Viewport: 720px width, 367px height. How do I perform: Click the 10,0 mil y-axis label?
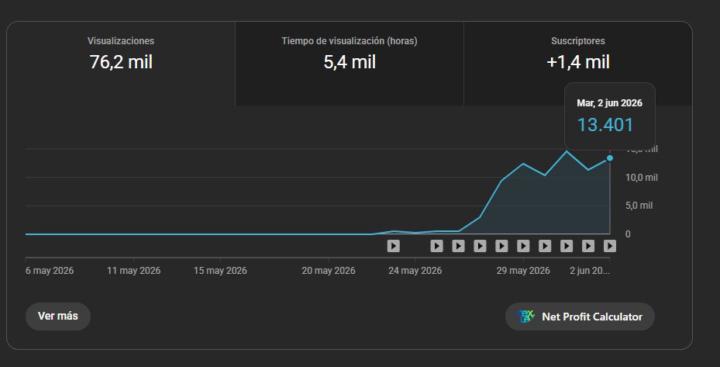coord(642,177)
